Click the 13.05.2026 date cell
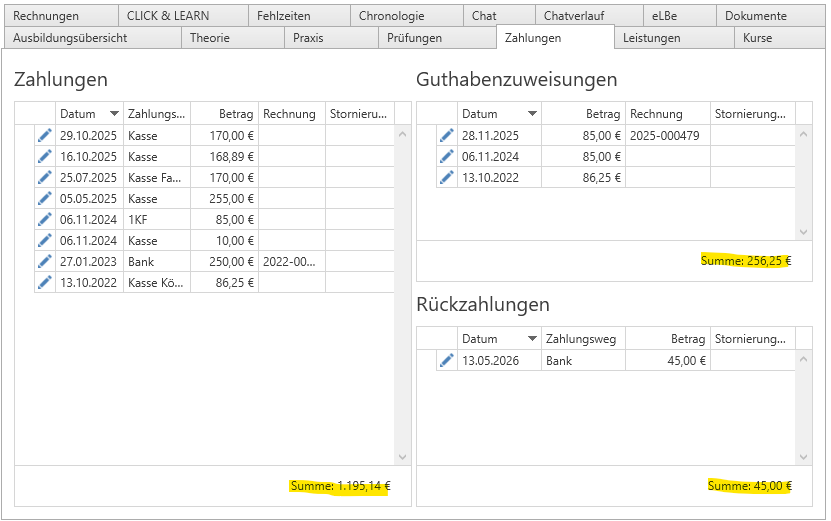 (499, 360)
